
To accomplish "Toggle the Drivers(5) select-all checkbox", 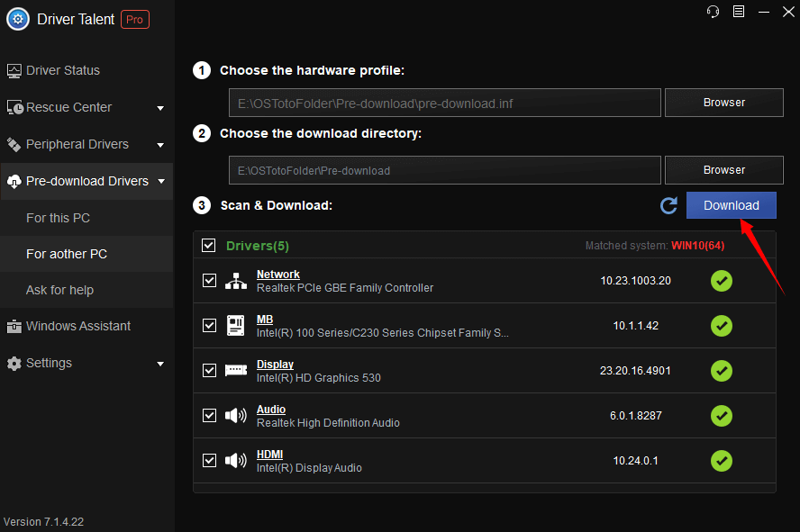I will pos(209,246).
